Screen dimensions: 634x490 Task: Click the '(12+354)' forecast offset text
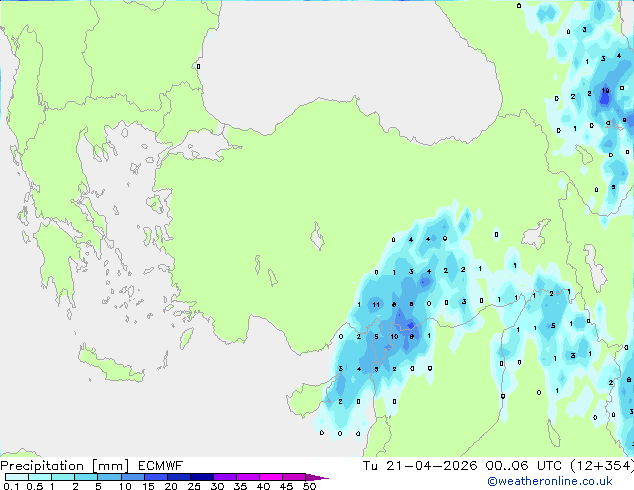tap(602, 466)
